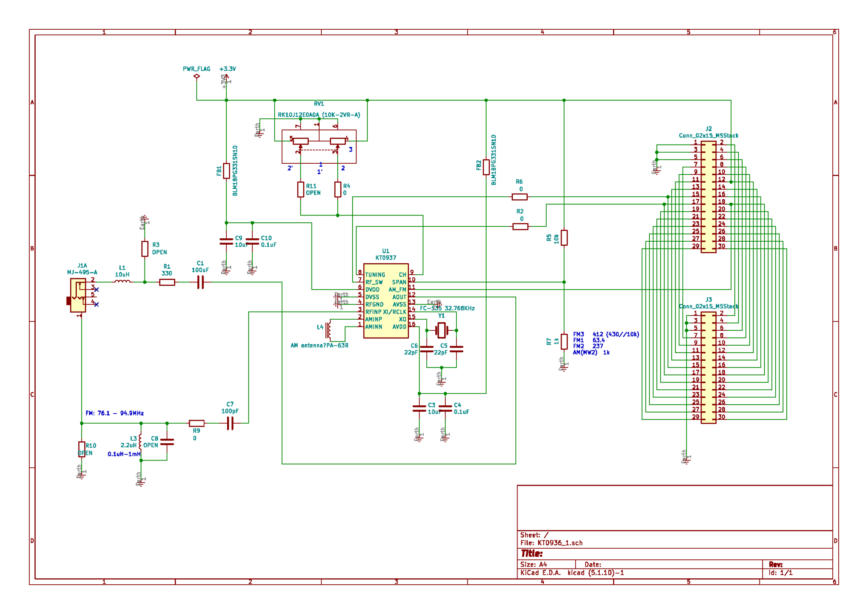This screenshot has width=868, height=614.
Task: Click the J2 'Conn_02x15_M5Stack' label
Action: (709, 136)
